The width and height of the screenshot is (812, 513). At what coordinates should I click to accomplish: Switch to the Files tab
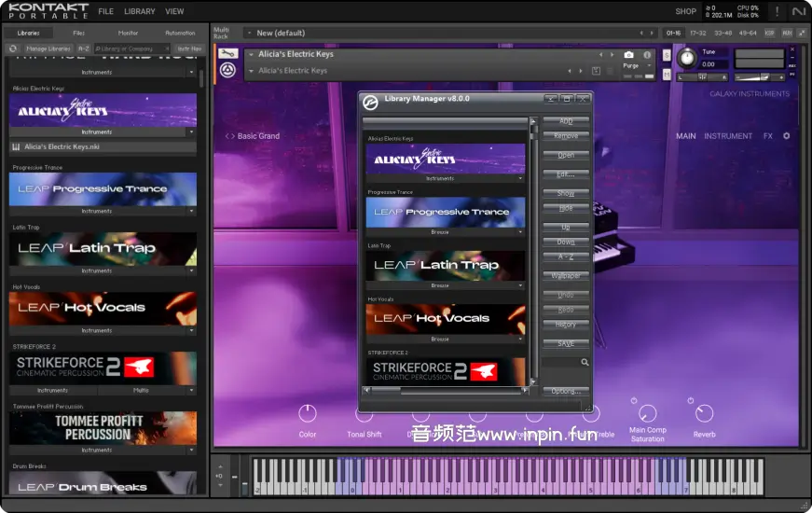(78, 34)
